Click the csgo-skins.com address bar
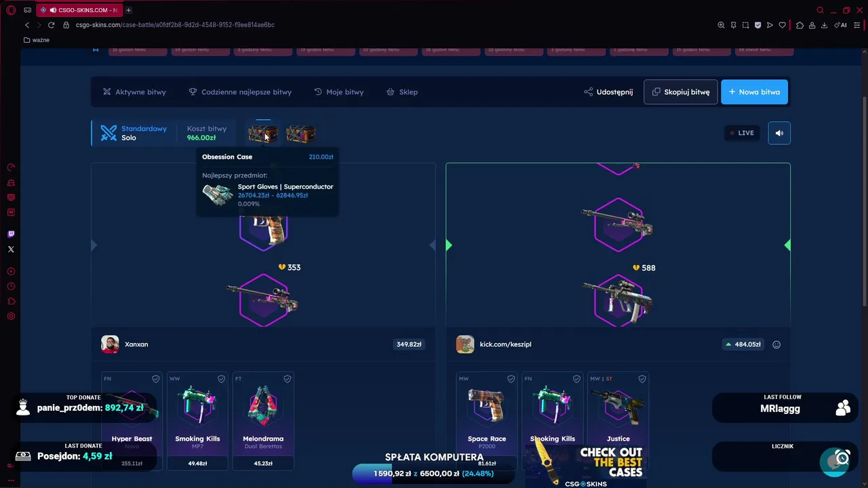The image size is (868, 488). (175, 25)
